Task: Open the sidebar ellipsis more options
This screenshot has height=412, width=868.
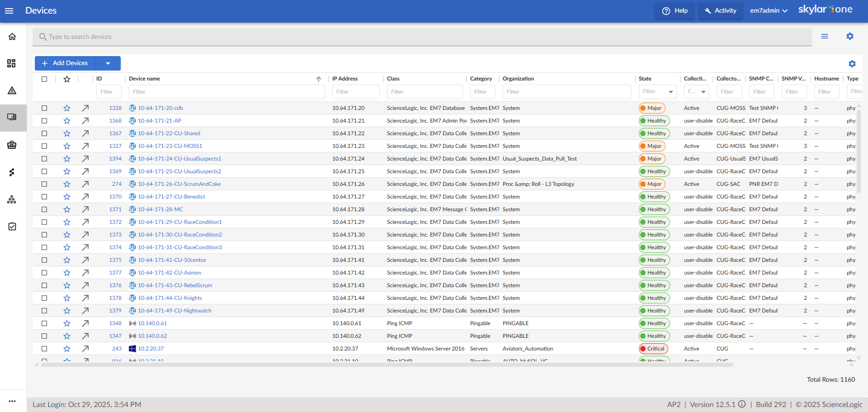Action: click(12, 401)
